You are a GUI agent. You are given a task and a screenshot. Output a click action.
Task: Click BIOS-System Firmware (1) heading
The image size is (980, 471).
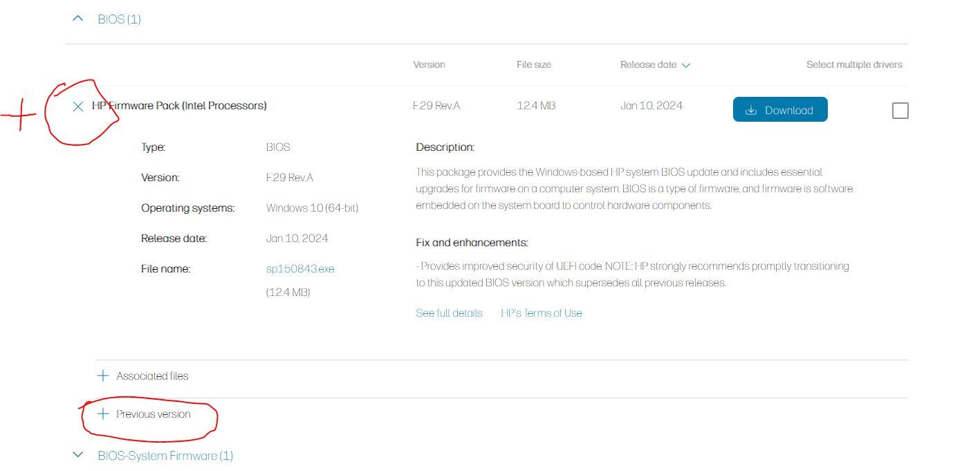coord(165,456)
